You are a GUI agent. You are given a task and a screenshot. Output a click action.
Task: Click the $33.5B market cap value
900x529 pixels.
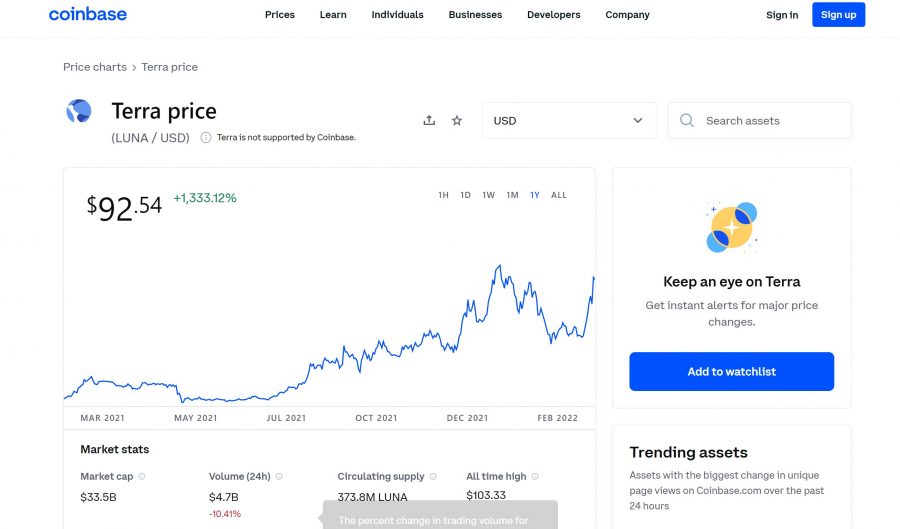click(x=98, y=497)
